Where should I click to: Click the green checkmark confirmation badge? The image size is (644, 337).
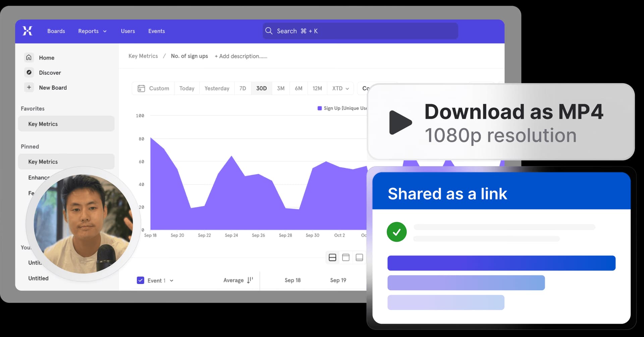tap(396, 232)
